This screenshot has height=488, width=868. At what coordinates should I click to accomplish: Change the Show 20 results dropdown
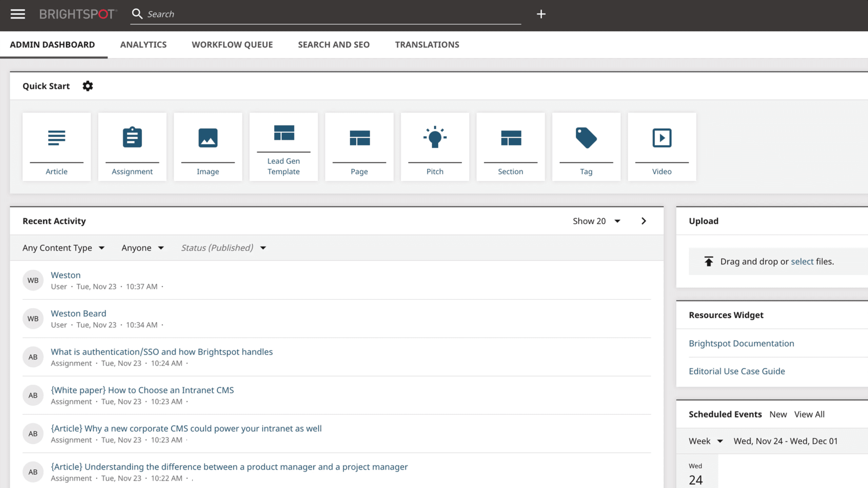click(x=596, y=221)
